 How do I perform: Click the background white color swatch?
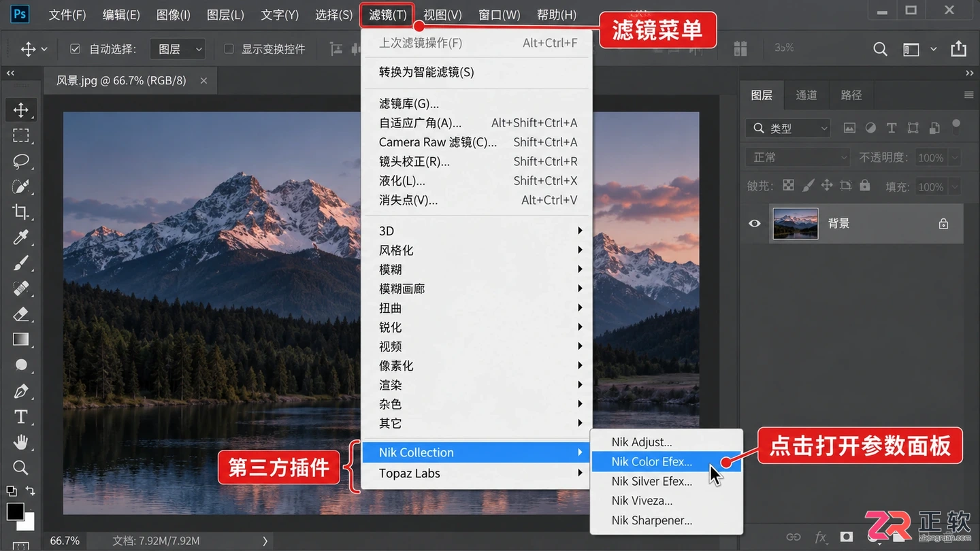[x=28, y=524]
